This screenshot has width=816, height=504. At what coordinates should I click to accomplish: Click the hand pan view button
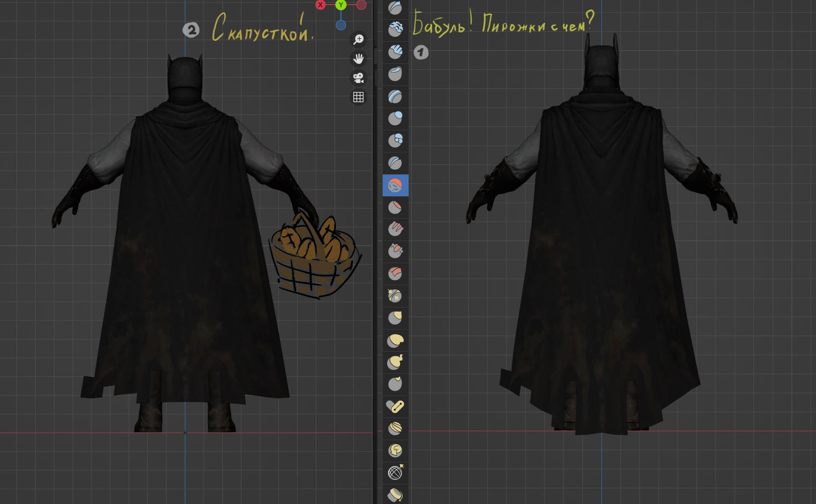pos(358,58)
